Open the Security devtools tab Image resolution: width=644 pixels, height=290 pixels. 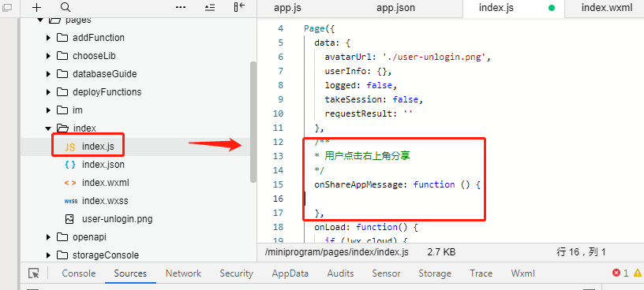[236, 273]
